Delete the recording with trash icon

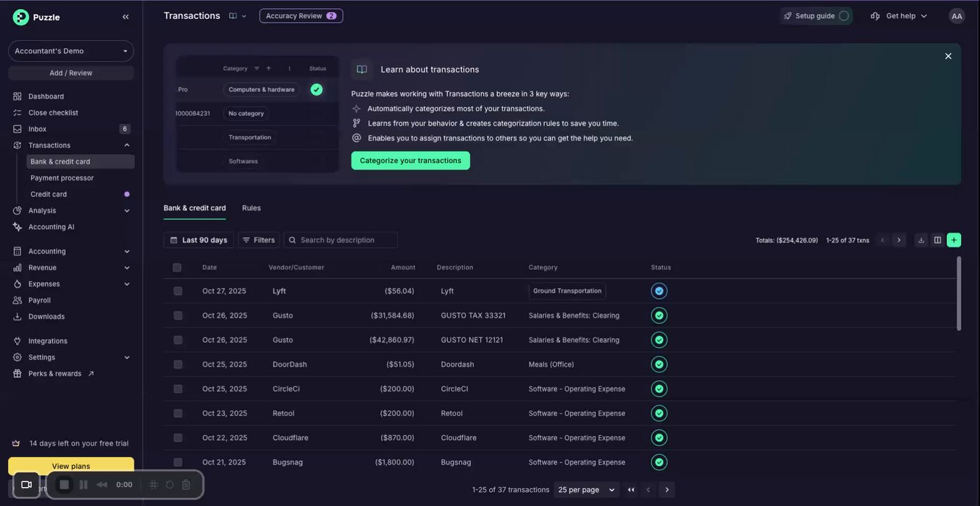click(x=186, y=484)
